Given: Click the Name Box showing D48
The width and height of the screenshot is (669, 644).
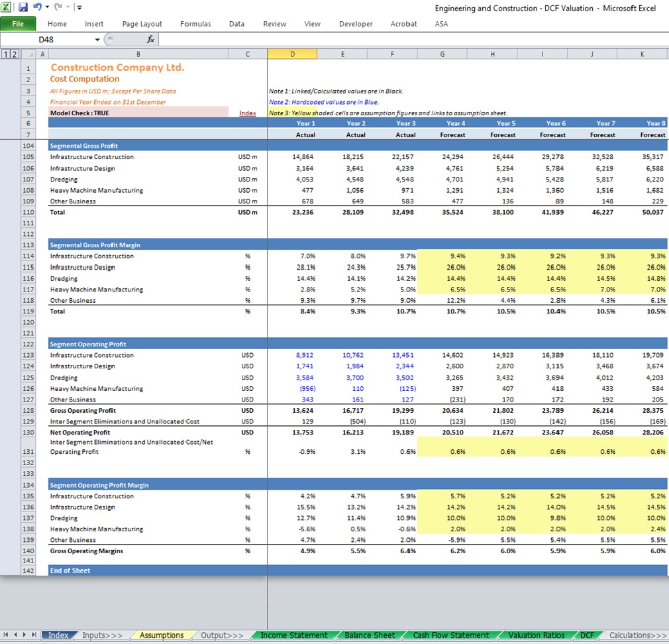Looking at the screenshot, I should point(46,40).
